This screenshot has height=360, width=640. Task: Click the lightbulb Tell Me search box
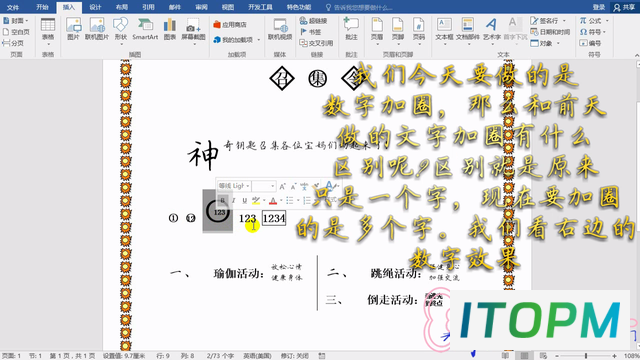pyautogui.click(x=359, y=7)
